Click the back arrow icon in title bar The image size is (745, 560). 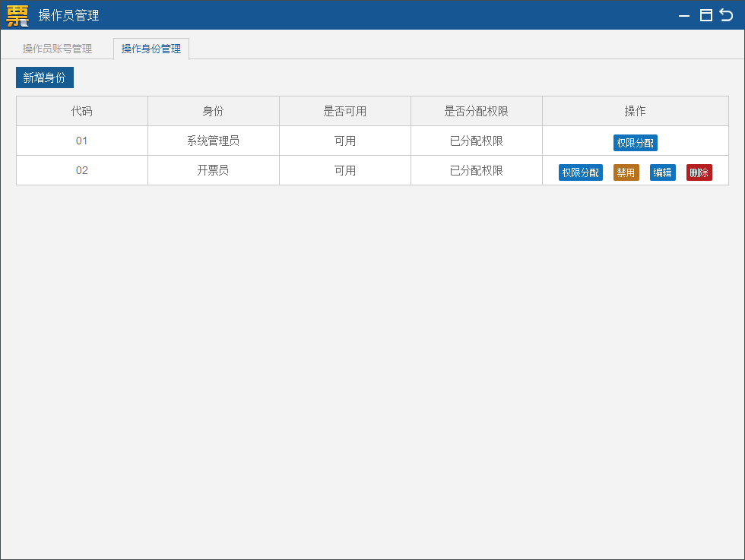(726, 15)
